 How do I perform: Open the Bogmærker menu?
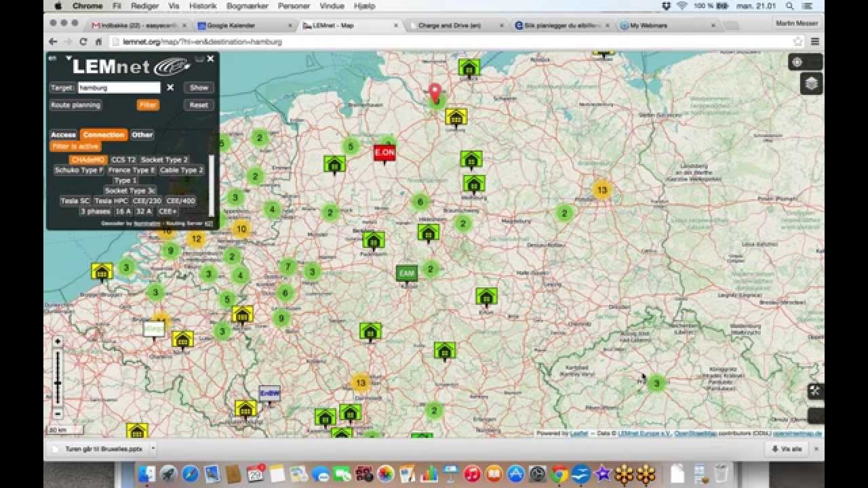point(248,6)
